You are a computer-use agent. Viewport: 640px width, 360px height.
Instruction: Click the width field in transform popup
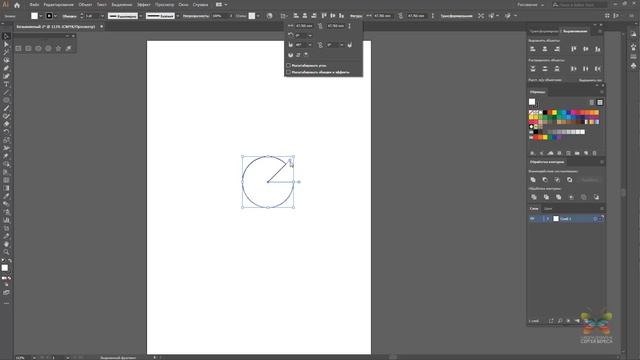tap(304, 26)
